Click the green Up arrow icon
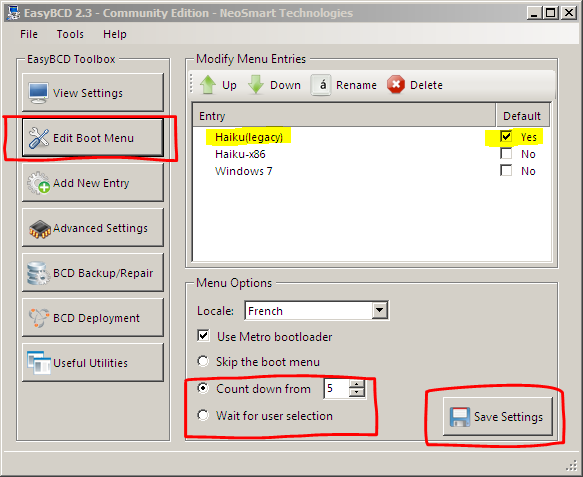Viewport: 583px width, 477px height. [x=208, y=85]
